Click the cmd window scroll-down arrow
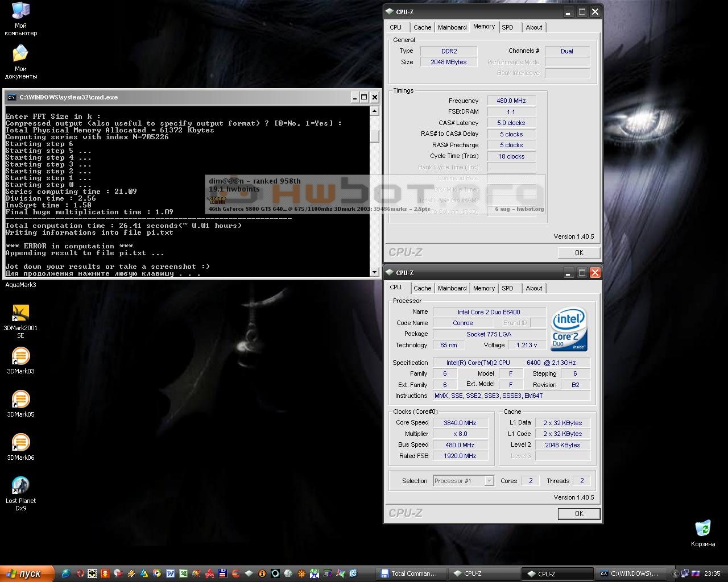 [374, 272]
